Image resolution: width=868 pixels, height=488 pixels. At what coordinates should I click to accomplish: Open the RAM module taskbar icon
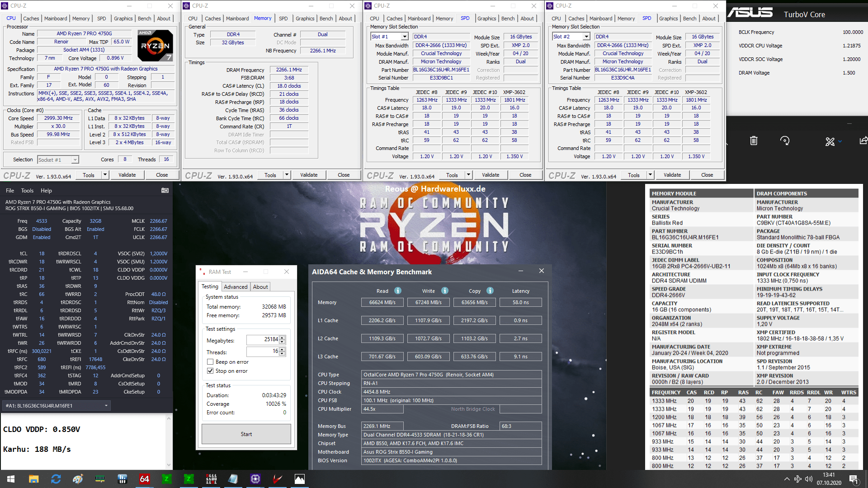point(100,479)
